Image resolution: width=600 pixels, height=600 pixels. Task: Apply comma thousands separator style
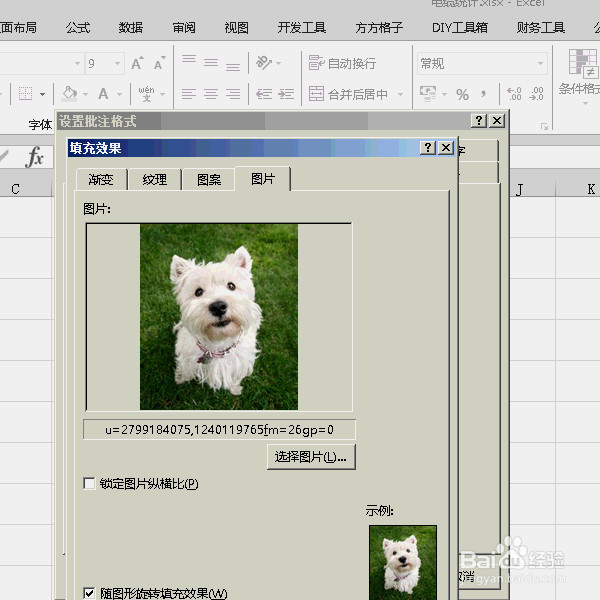point(484,94)
